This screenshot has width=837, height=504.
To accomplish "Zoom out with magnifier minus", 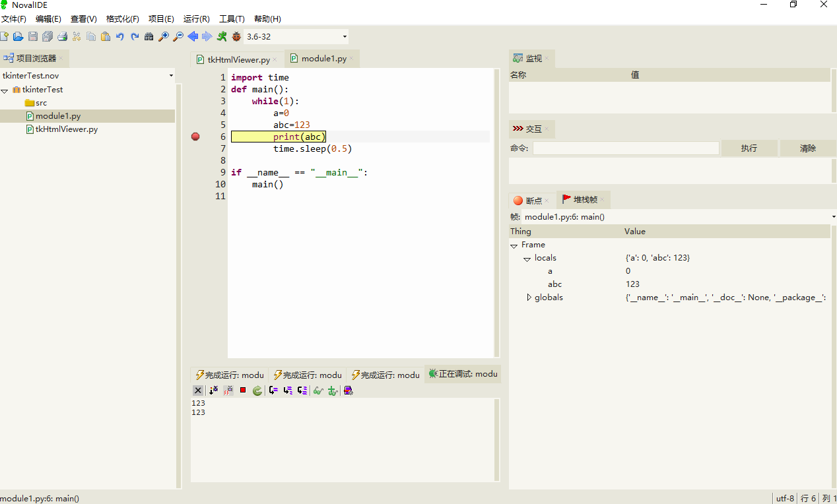I will point(178,36).
